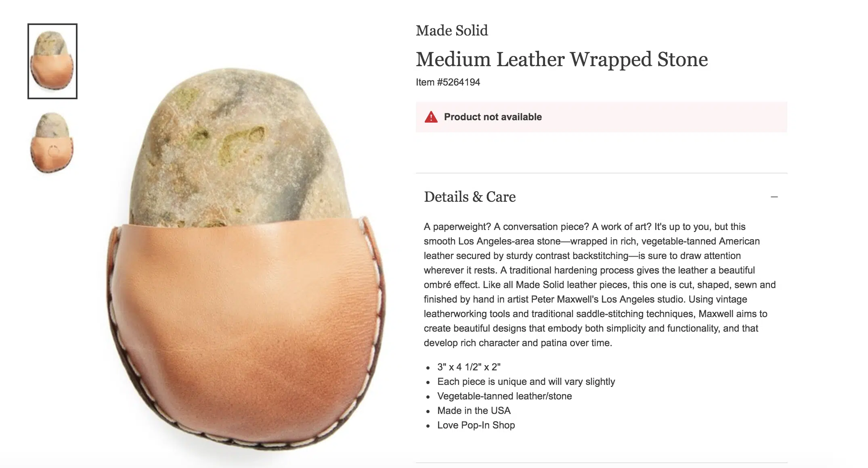This screenshot has height=468, width=868.
Task: Click the product description paragraph
Action: point(600,285)
